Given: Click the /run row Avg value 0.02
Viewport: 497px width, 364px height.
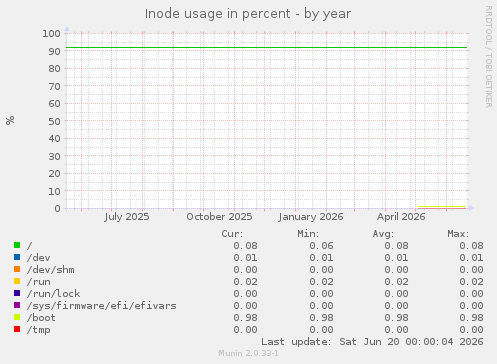Looking at the screenshot, I should (x=396, y=282).
